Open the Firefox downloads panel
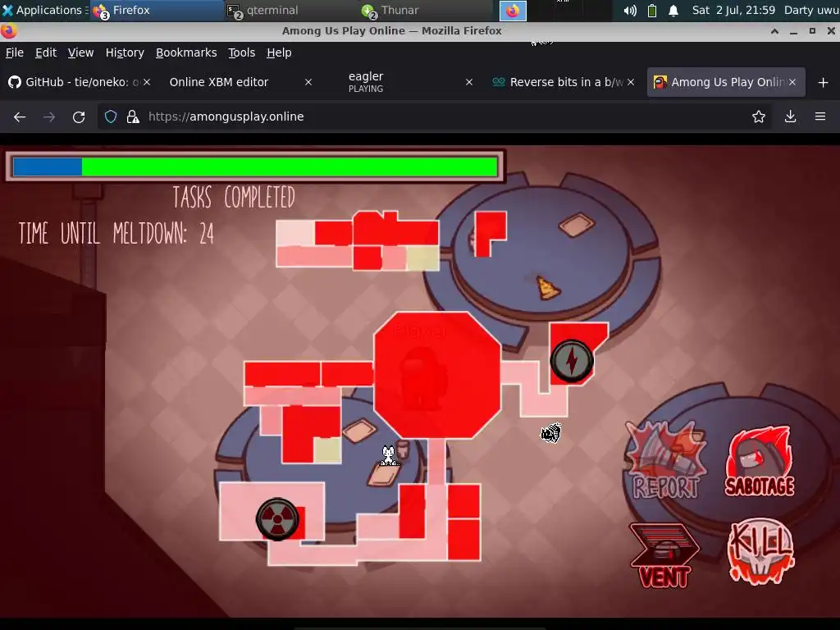The height and width of the screenshot is (630, 840). [790, 116]
